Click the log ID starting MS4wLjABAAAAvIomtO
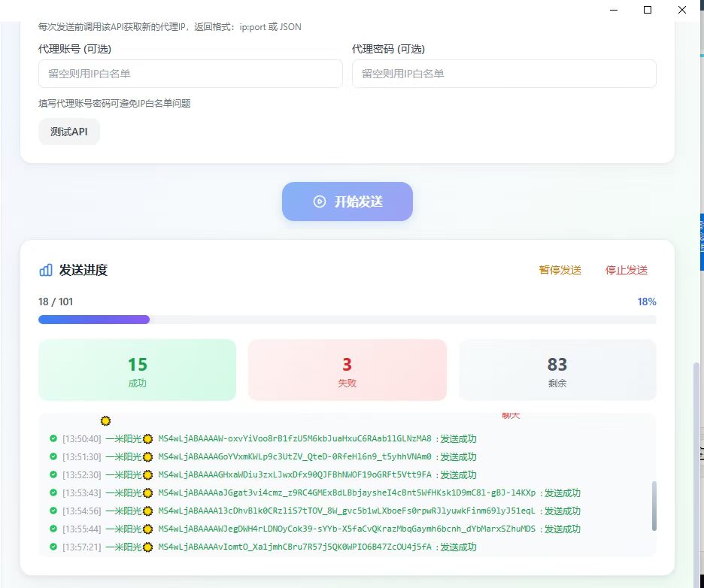Screen dimensions: 704x588 (295, 547)
